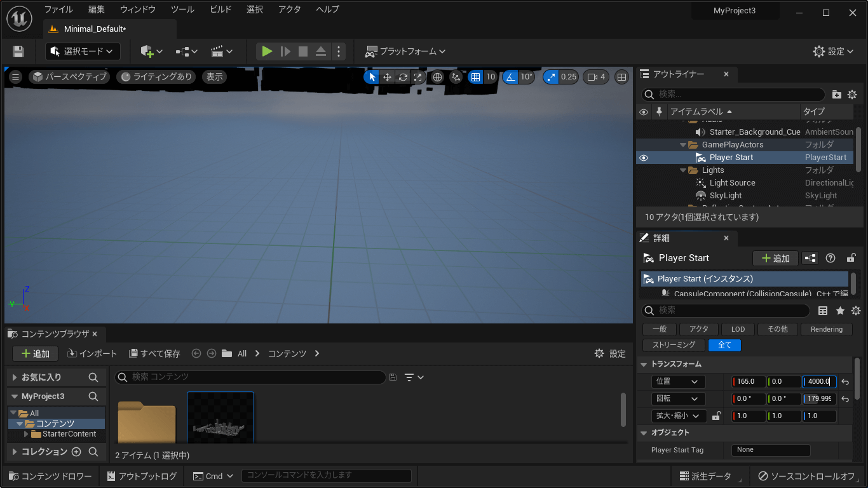
Task: Activate the select objects arrow tool
Action: pyautogui.click(x=372, y=77)
